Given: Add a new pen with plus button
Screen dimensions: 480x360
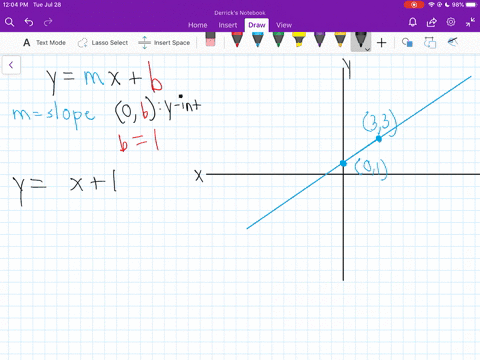Looking at the screenshot, I should tap(382, 43).
